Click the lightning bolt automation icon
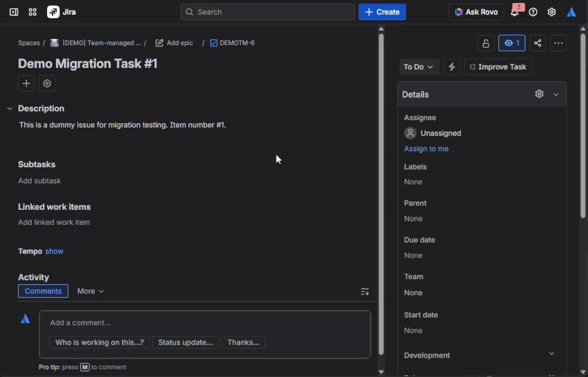Image resolution: width=588 pixels, height=377 pixels. pos(451,67)
